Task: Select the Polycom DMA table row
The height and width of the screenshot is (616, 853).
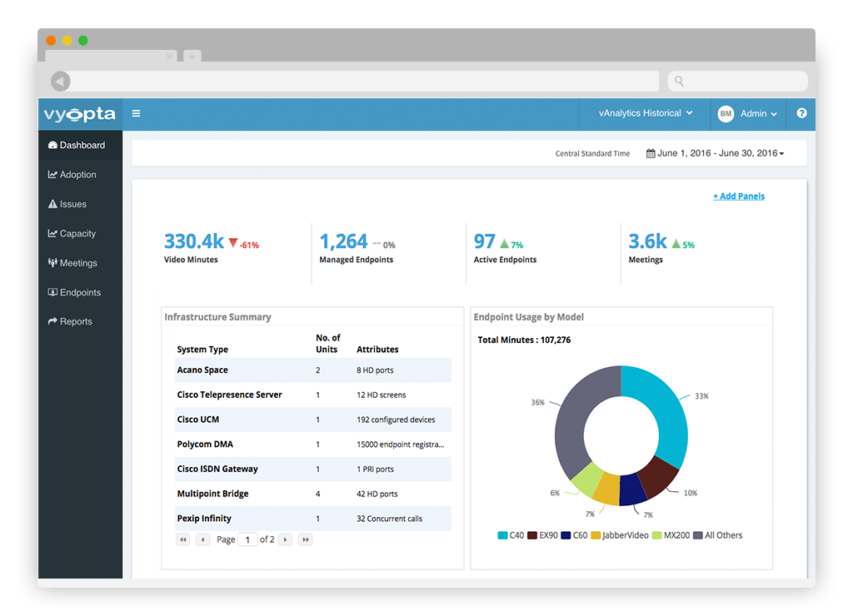Action: point(313,445)
